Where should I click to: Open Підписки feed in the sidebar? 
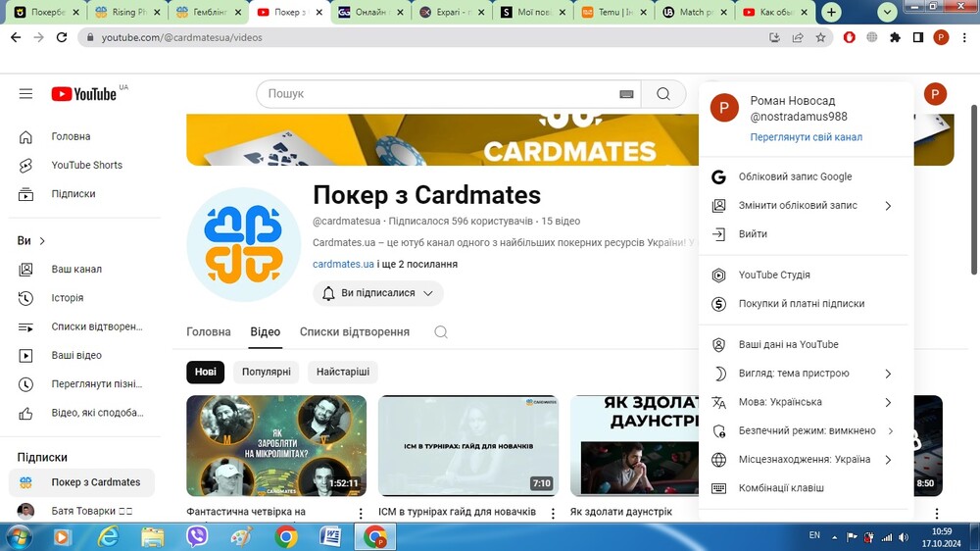pyautogui.click(x=84, y=194)
